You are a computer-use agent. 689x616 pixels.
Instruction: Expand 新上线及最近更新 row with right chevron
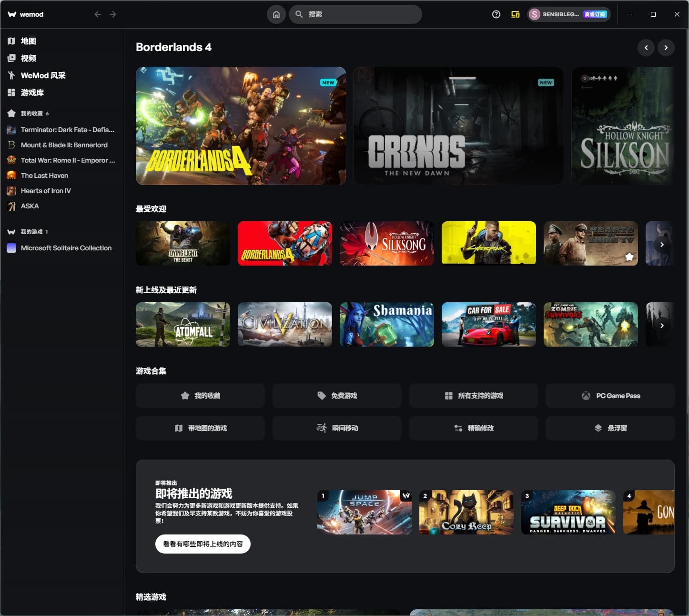click(662, 326)
